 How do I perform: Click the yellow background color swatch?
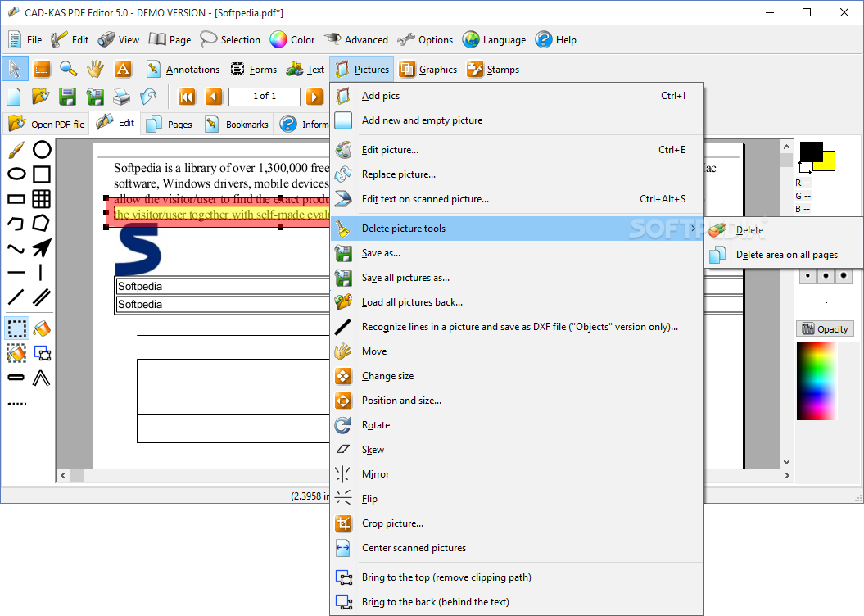click(x=828, y=163)
